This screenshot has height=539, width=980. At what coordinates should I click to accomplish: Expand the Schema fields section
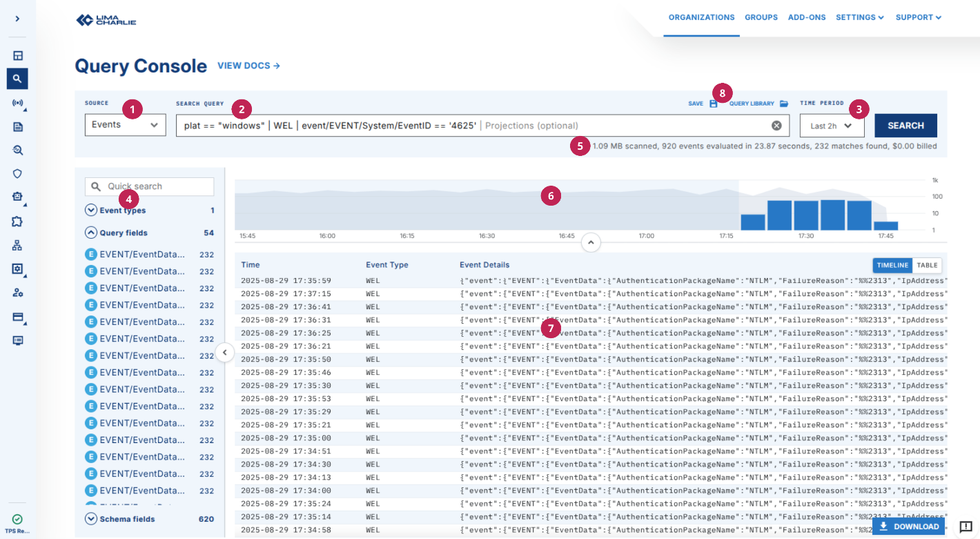91,519
